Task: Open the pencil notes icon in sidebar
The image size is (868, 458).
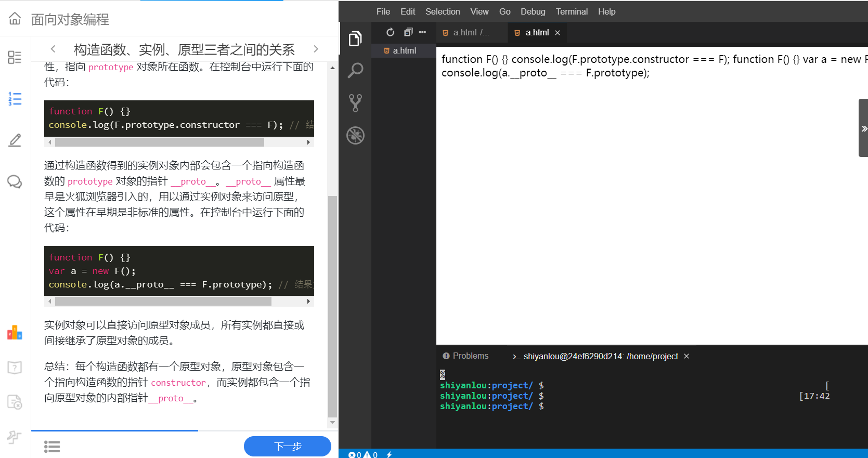Action: click(15, 140)
